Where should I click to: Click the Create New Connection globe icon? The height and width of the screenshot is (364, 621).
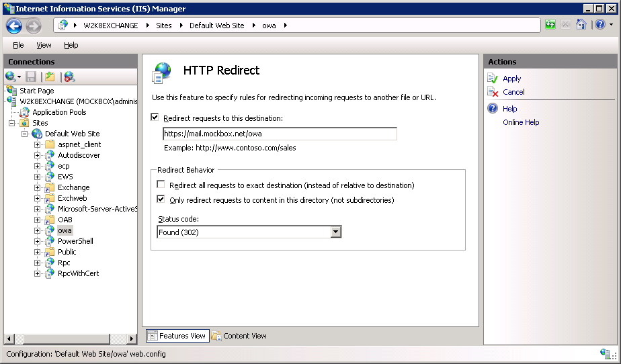(11, 77)
